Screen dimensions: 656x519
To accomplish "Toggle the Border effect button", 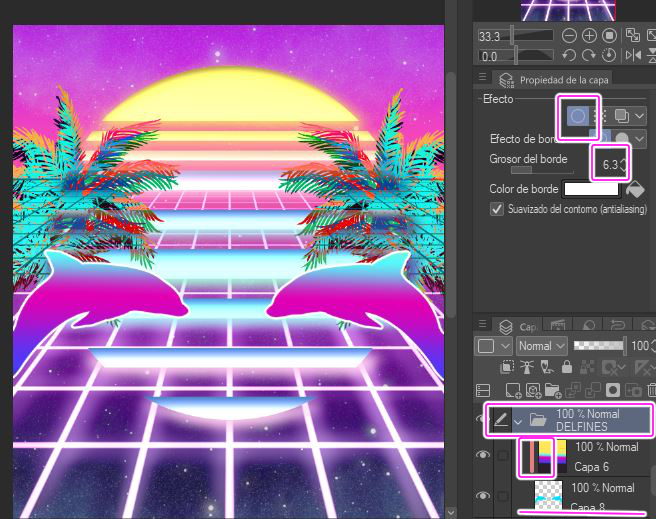I will click(x=578, y=116).
